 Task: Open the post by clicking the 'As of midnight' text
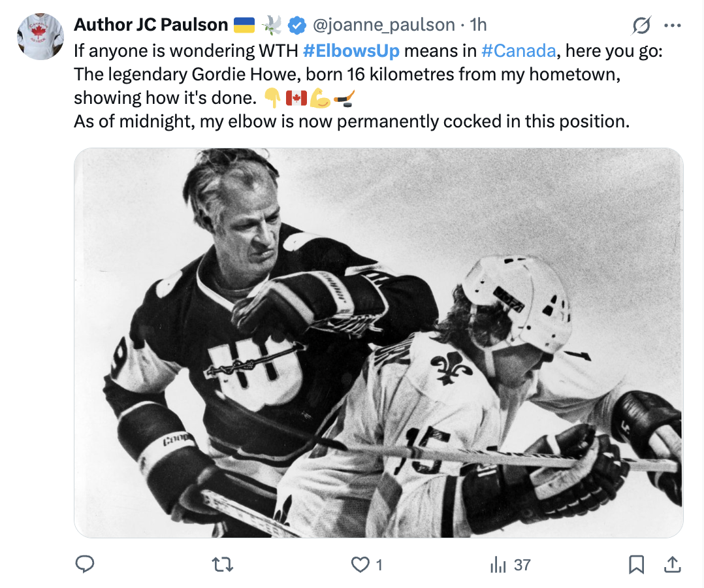click(x=351, y=122)
